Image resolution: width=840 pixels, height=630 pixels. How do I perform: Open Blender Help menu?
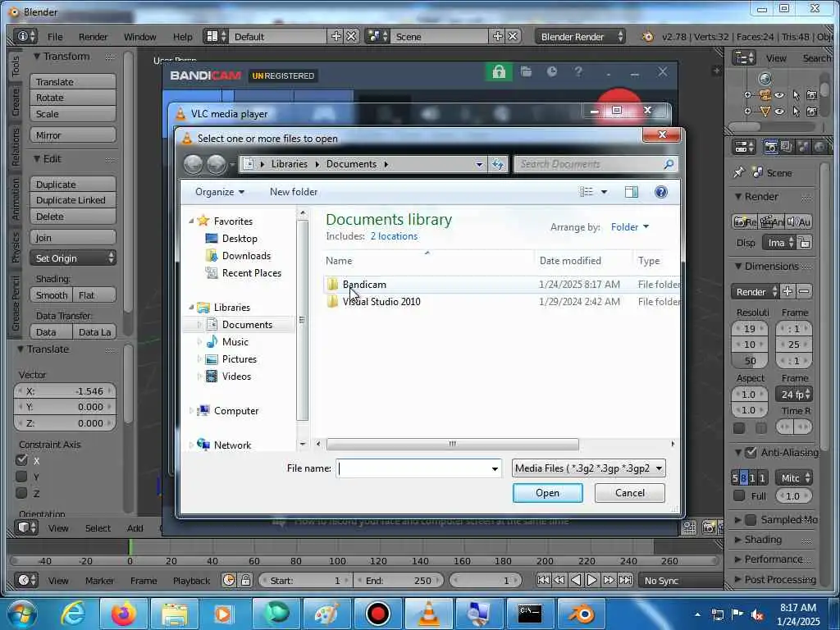(182, 36)
